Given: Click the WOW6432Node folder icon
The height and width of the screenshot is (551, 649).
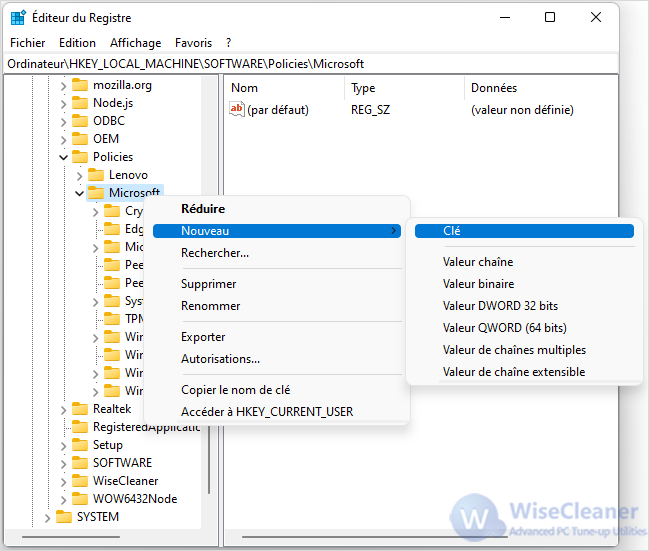Looking at the screenshot, I should (80, 499).
